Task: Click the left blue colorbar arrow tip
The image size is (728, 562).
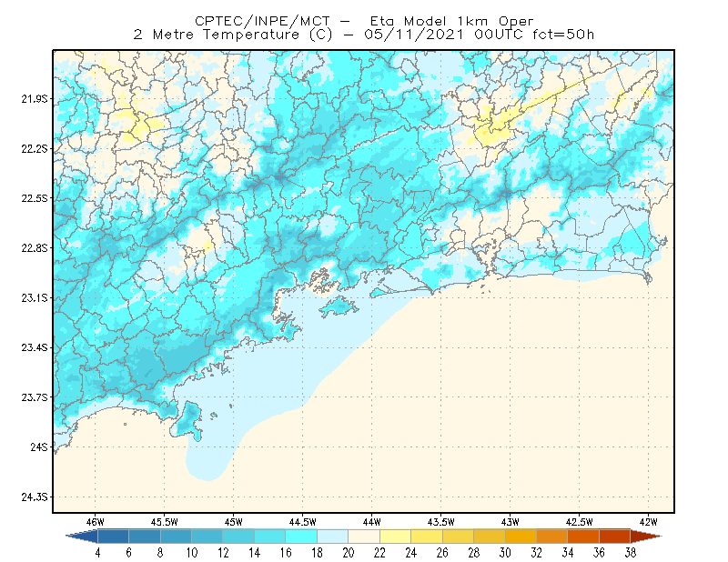Action: coord(82,537)
